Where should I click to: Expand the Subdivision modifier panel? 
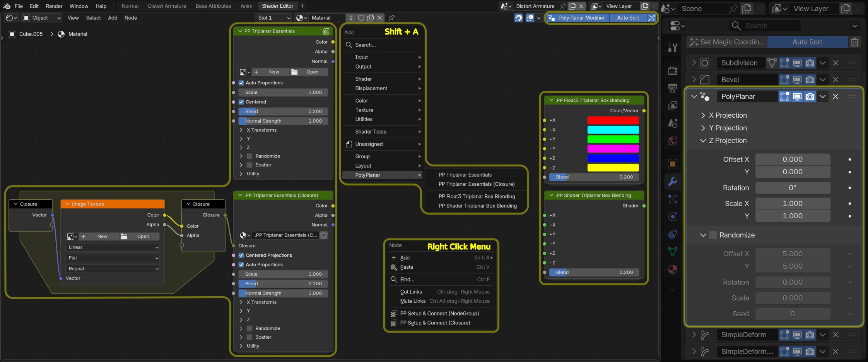[x=694, y=63]
